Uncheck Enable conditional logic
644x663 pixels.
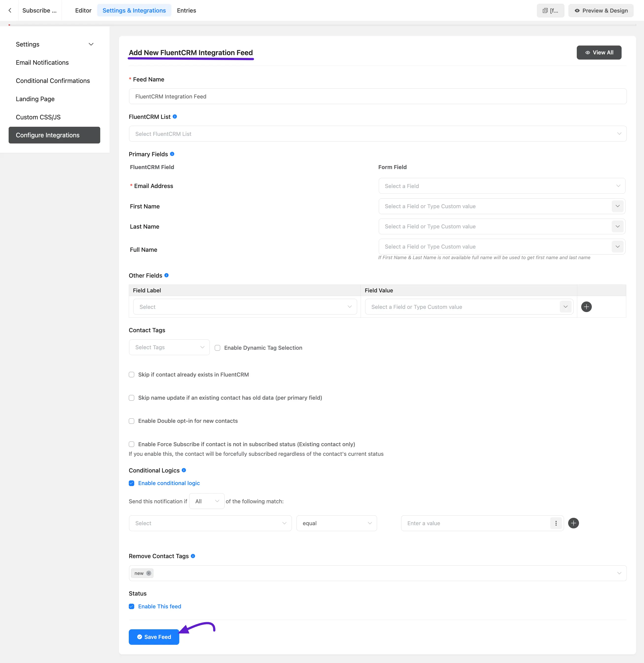(x=132, y=483)
